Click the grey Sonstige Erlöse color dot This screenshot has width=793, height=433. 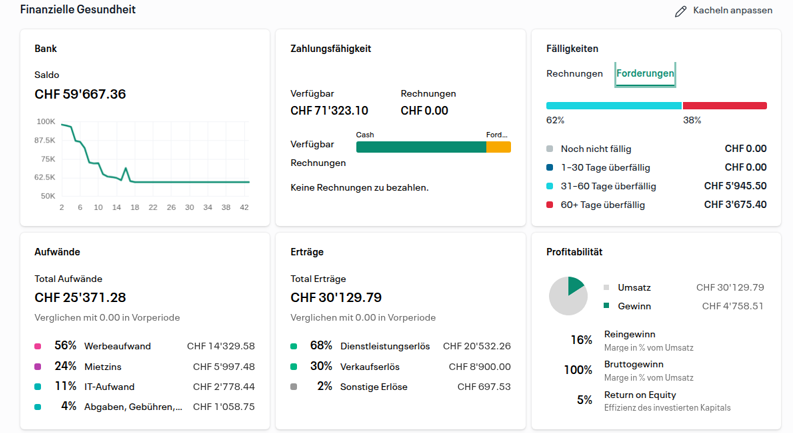pos(293,387)
